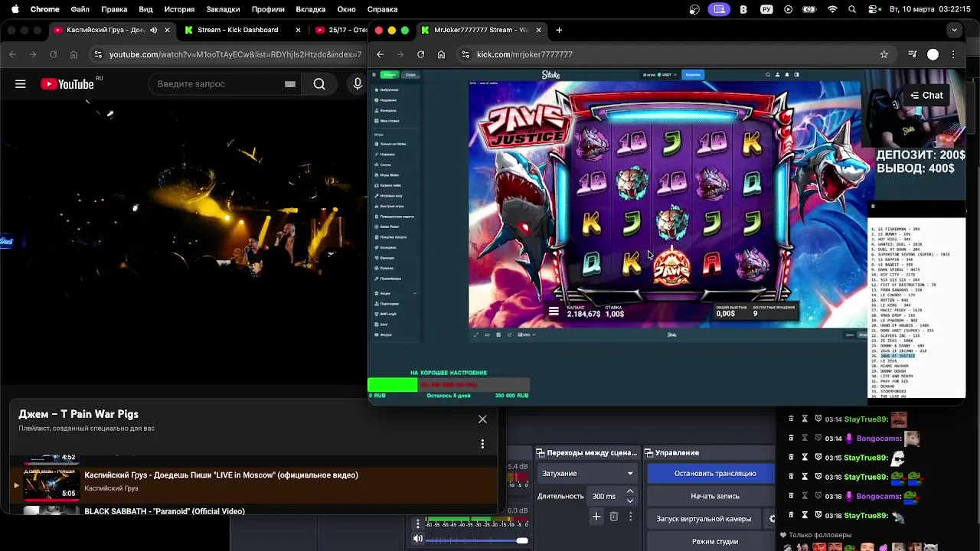
Task: Switch Stake to Казино mode
Action: (x=390, y=74)
